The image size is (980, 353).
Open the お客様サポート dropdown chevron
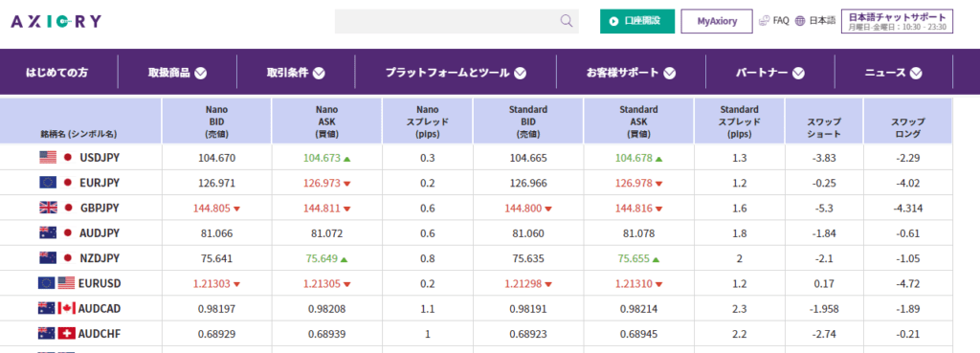point(669,73)
